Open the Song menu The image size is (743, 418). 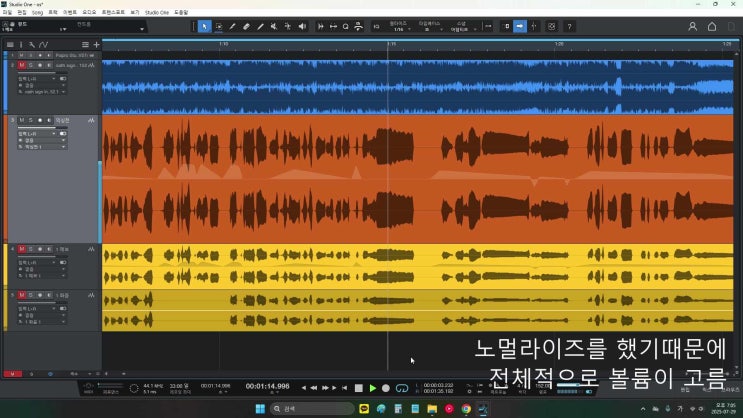click(x=37, y=12)
